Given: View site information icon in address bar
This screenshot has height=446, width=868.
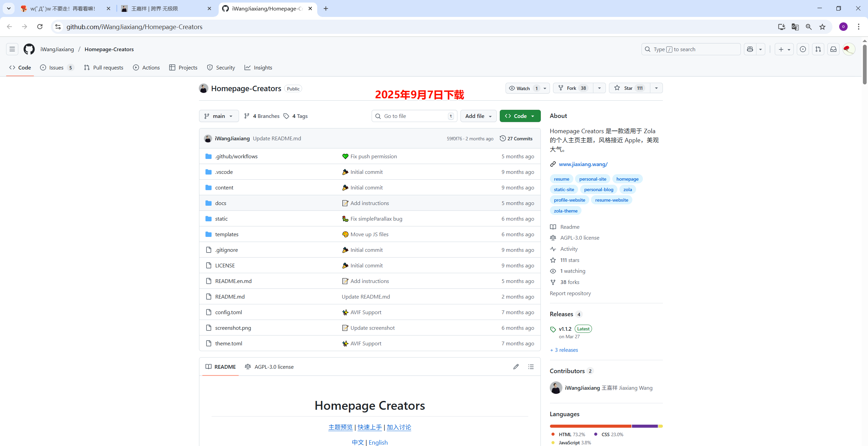Looking at the screenshot, I should pyautogui.click(x=58, y=27).
